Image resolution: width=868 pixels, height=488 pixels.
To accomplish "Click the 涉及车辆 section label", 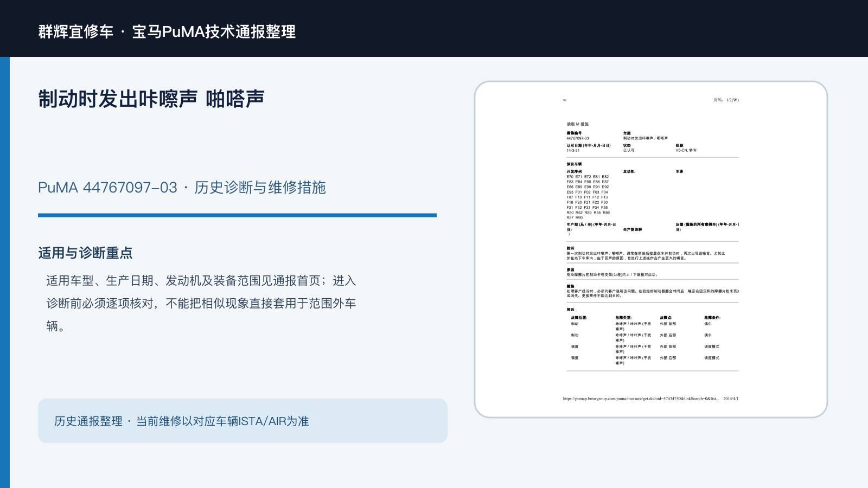I will (x=574, y=164).
